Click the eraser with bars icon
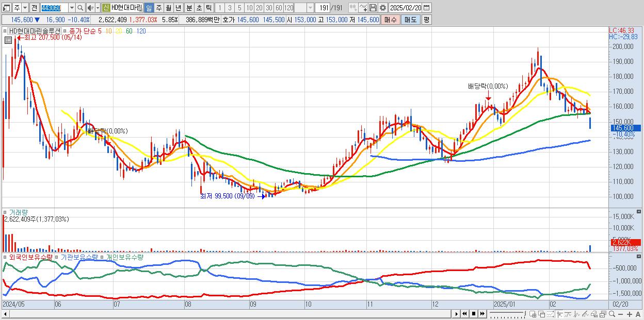644x320 pixels. point(594,314)
